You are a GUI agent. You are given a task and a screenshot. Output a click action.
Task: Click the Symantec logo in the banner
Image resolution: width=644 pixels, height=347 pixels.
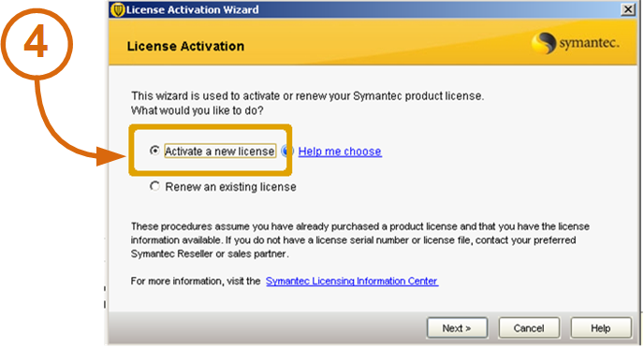pyautogui.click(x=576, y=43)
